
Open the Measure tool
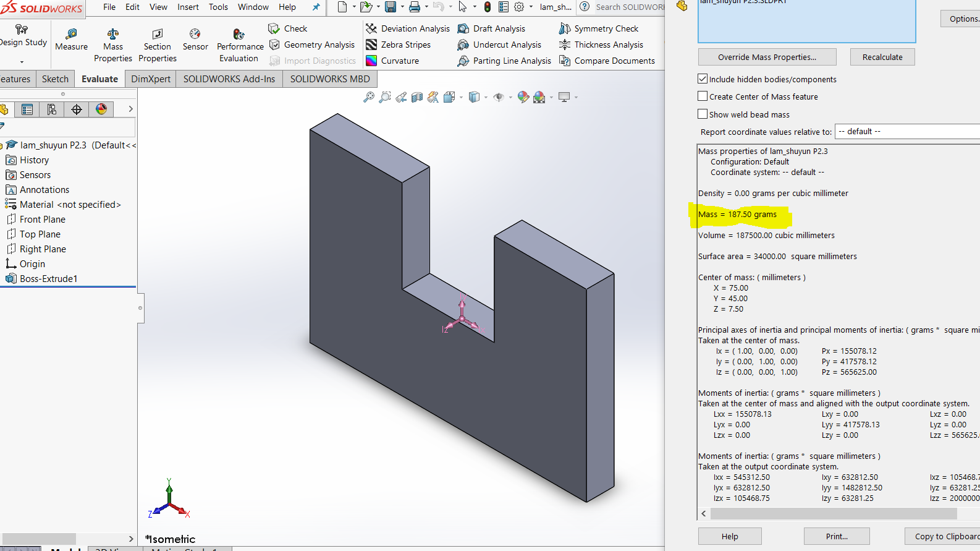(71, 39)
